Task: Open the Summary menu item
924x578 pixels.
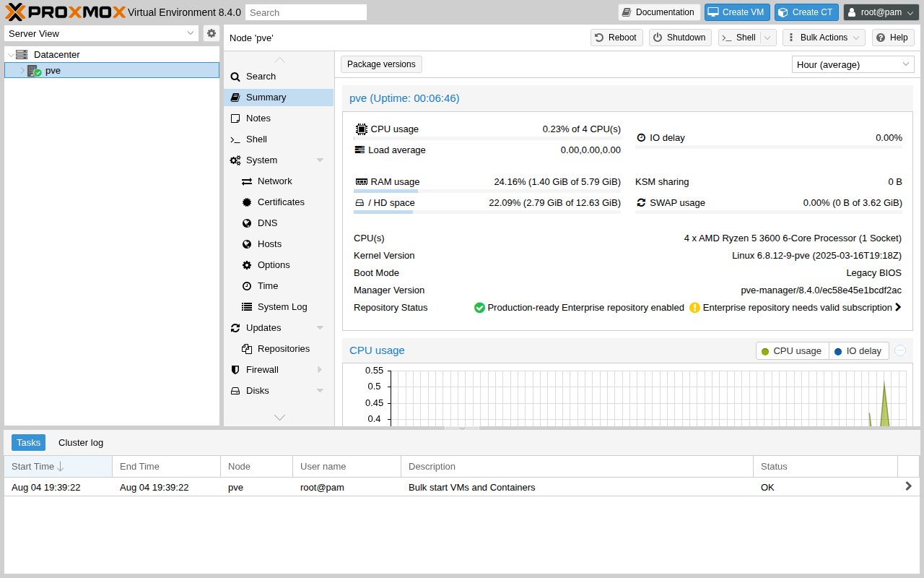Action: pos(279,98)
